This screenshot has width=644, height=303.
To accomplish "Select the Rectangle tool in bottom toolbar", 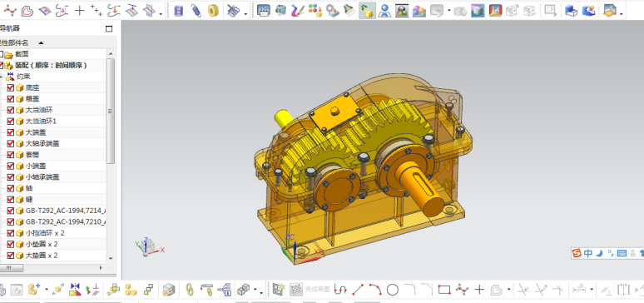I will (x=444, y=290).
